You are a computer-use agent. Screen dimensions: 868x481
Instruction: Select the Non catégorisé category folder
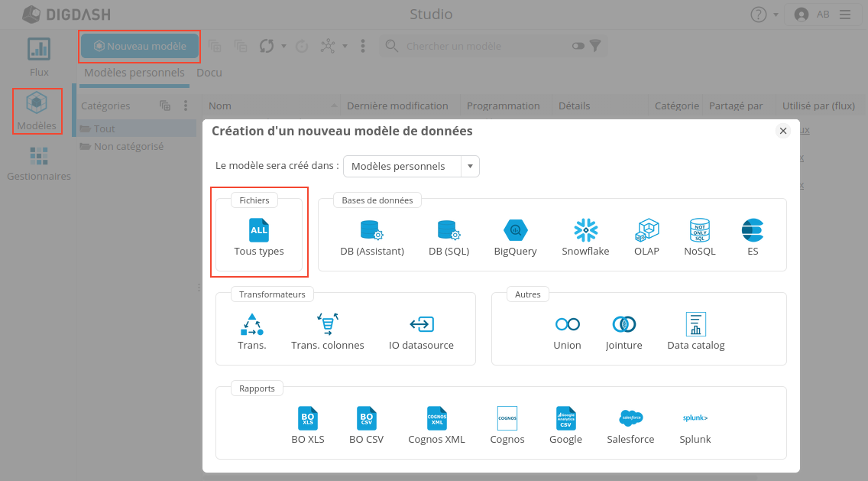point(128,146)
